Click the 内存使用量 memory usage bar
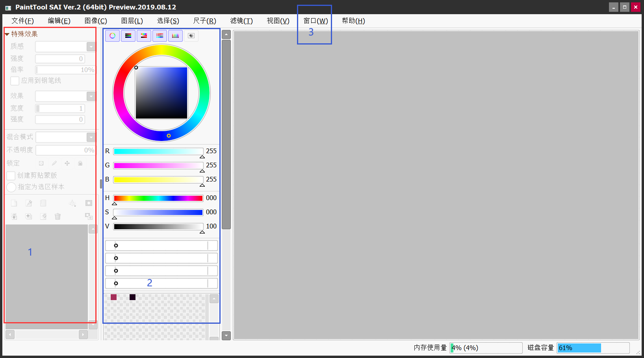 (x=486, y=348)
